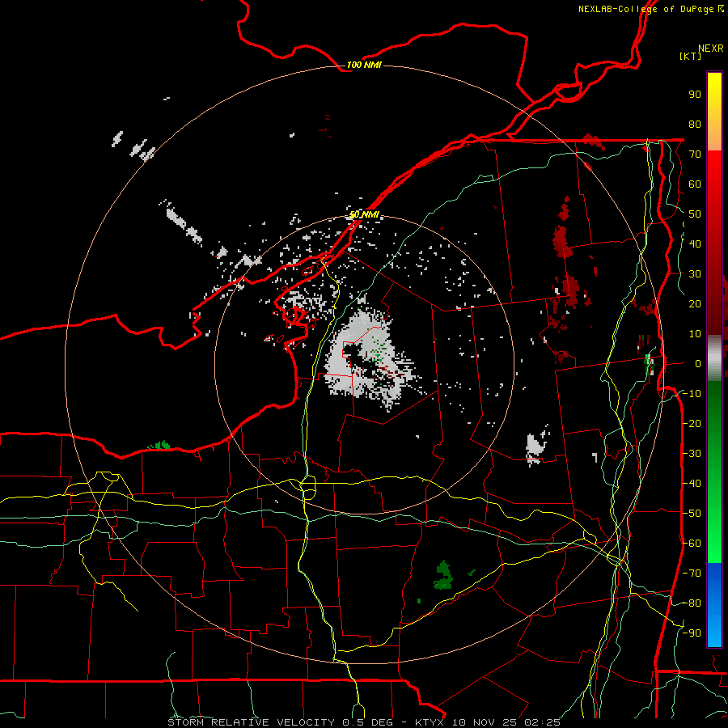Pick the -60 knot scale value
728x728 pixels.
click(x=692, y=544)
